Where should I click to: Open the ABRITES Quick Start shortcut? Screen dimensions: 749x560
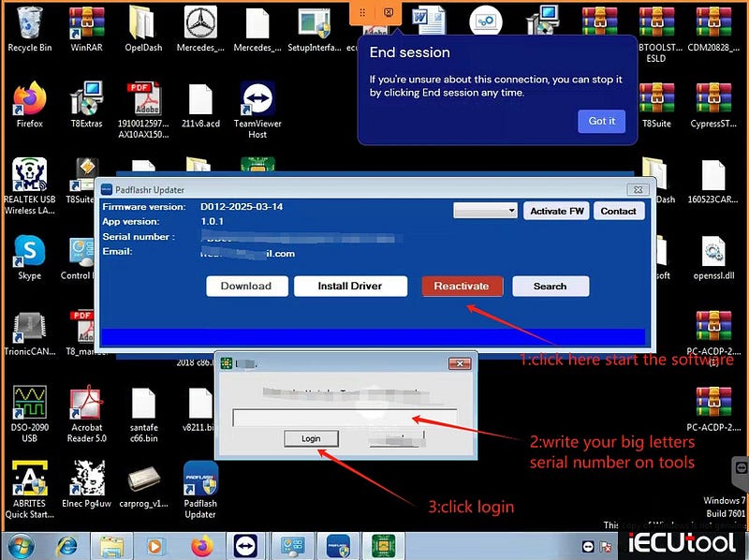tap(29, 490)
